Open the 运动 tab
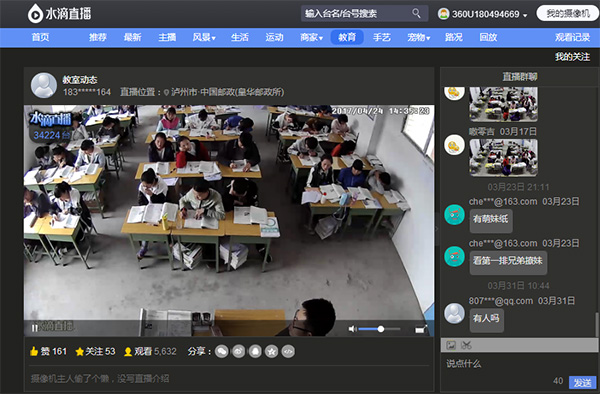The image size is (600, 394). [x=274, y=37]
